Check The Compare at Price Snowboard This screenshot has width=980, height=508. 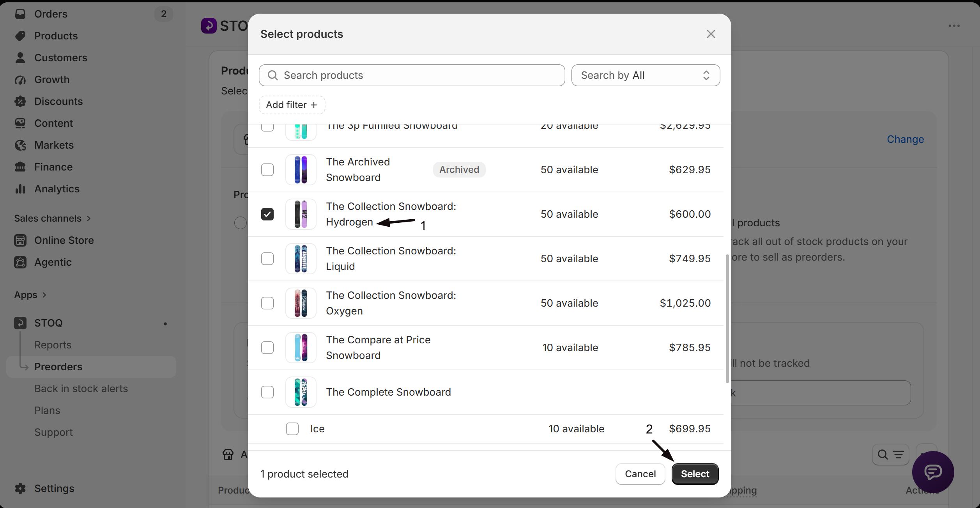pyautogui.click(x=267, y=348)
